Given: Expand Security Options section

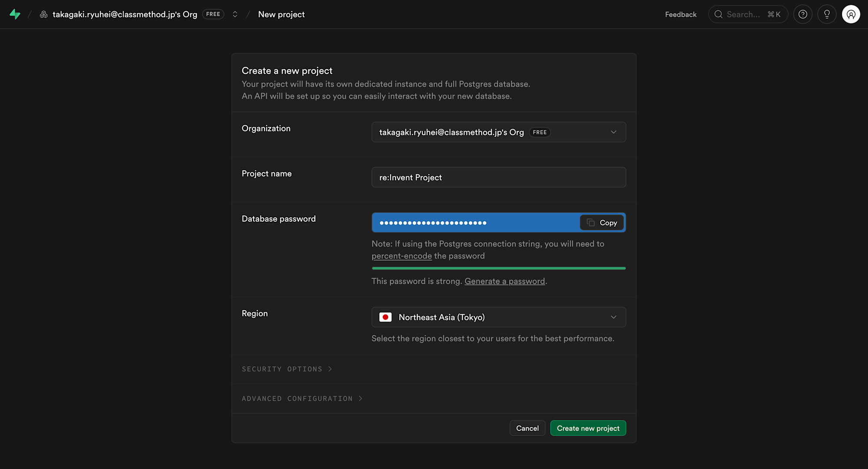Looking at the screenshot, I should pos(286,369).
